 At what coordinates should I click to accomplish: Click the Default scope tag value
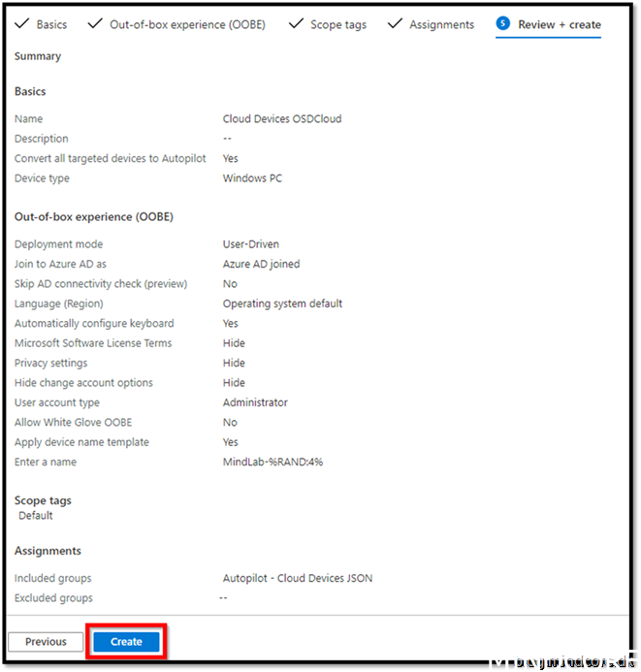coord(36,516)
